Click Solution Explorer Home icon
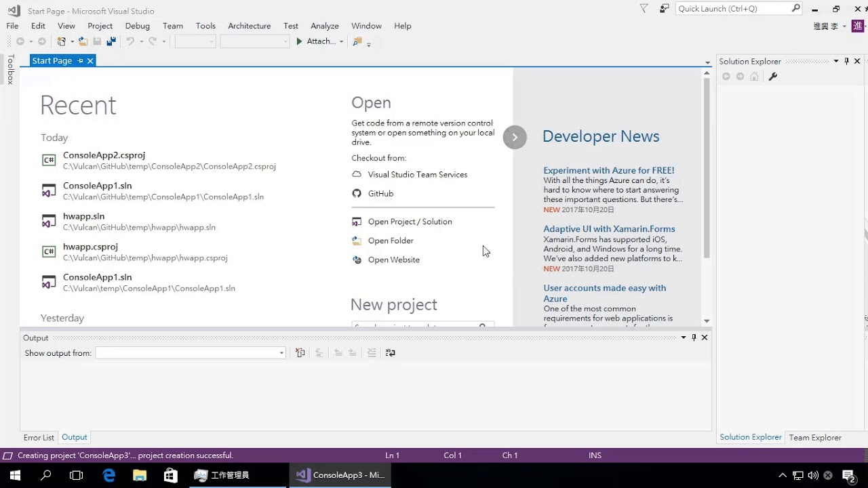Screen dimensions: 868x488 [754, 77]
